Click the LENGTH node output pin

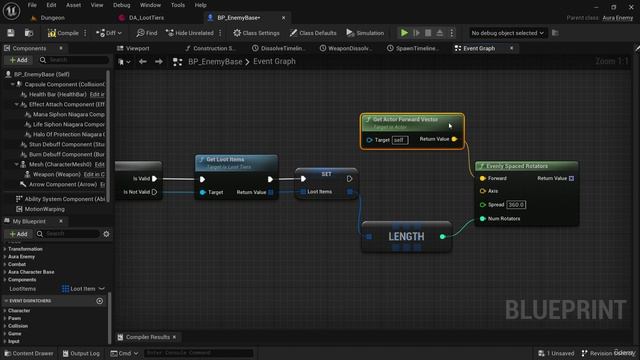(x=442, y=236)
